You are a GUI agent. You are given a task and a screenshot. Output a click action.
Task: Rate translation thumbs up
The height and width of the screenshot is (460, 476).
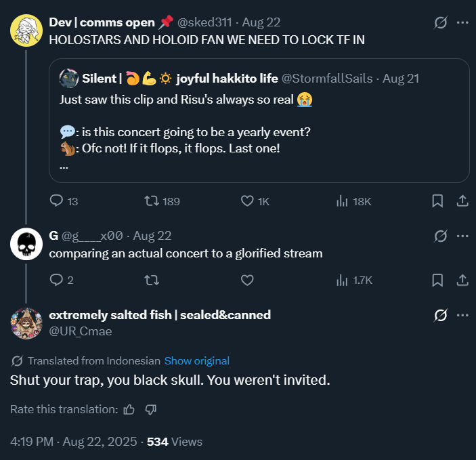[x=129, y=409]
